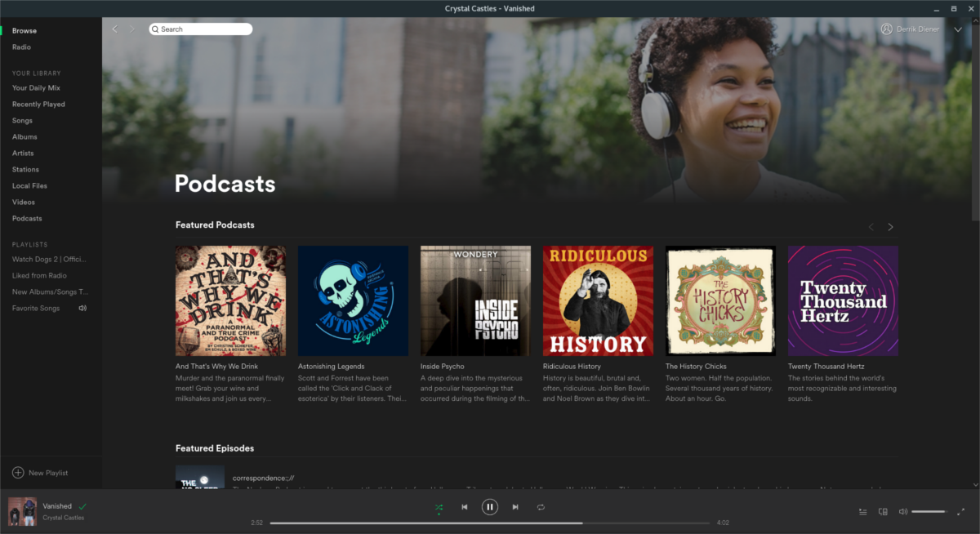Open Browse in sidebar
980x534 pixels.
pos(24,31)
